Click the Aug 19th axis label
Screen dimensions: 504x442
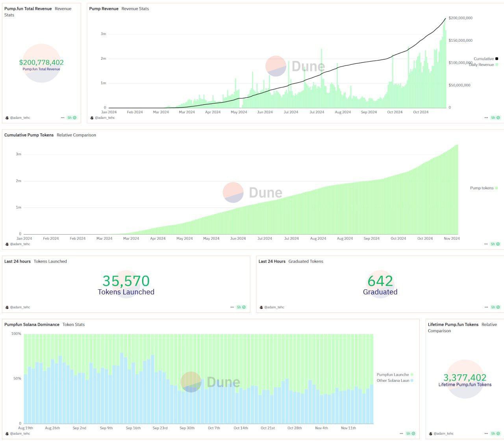pos(26,428)
